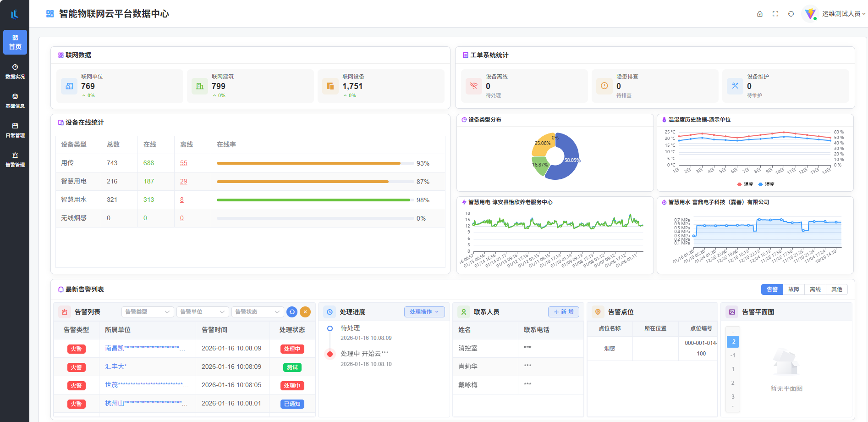The width and height of the screenshot is (868, 422).
Task: Go to 日常管理 in the sidebar
Action: (x=15, y=130)
